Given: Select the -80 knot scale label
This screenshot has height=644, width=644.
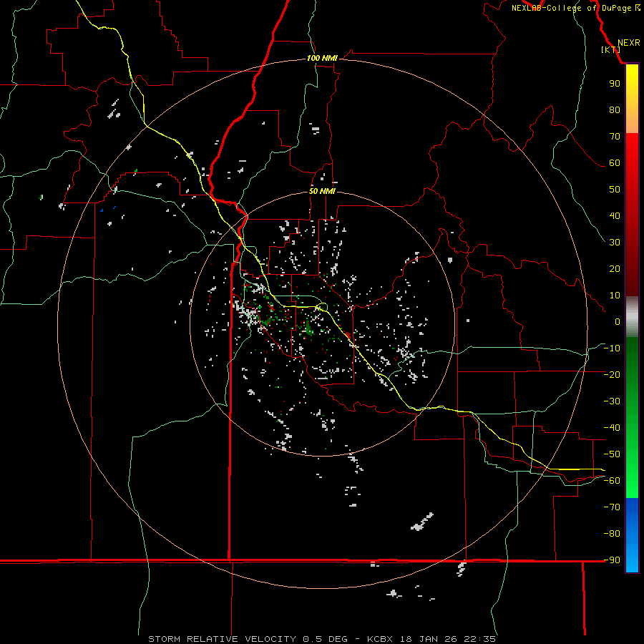Looking at the screenshot, I should [x=612, y=534].
